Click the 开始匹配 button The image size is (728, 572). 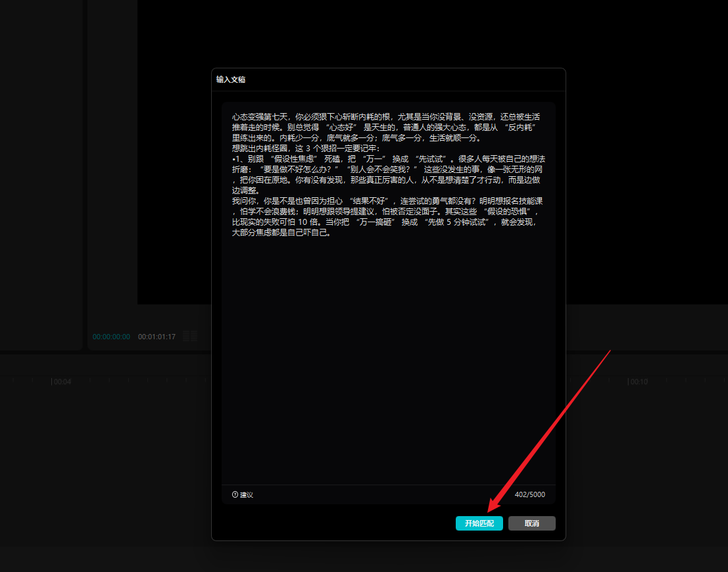[x=479, y=523]
